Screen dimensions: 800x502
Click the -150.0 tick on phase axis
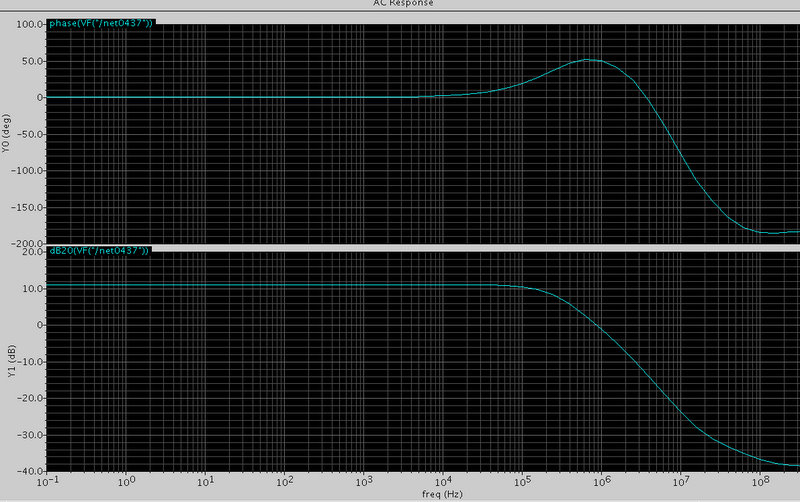pos(28,208)
